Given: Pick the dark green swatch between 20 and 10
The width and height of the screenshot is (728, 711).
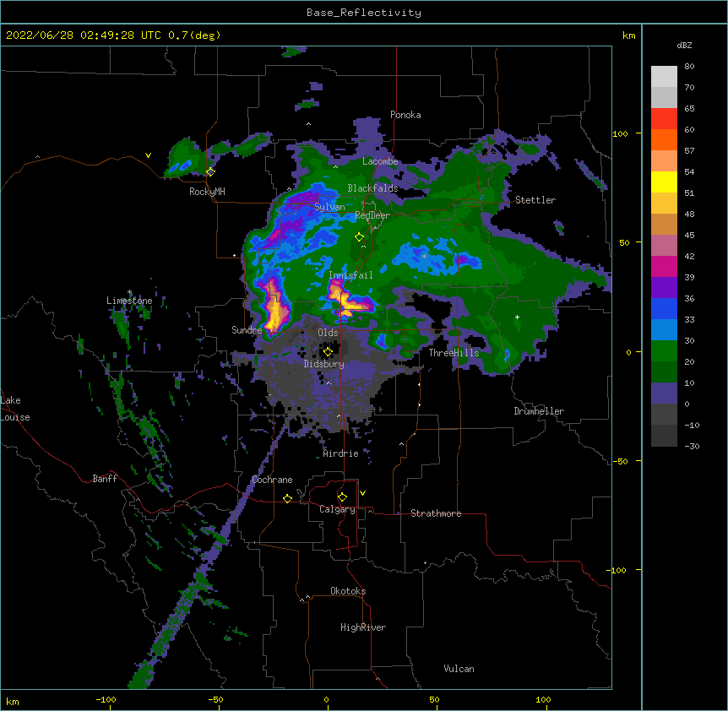Looking at the screenshot, I should coord(664,372).
